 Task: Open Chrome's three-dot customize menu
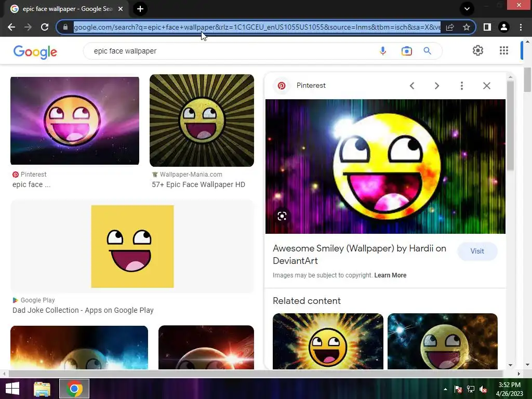521,27
